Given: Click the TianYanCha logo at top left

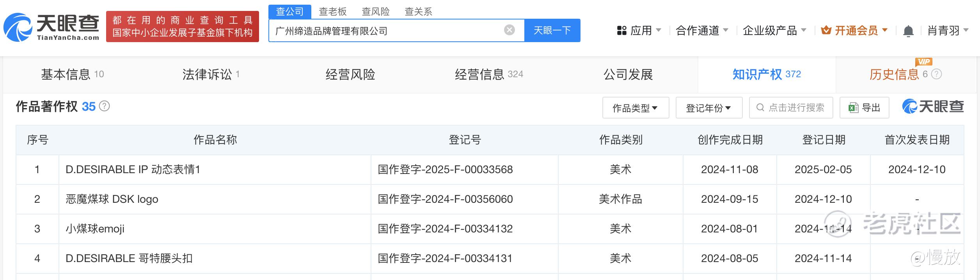Looking at the screenshot, I should (x=51, y=27).
